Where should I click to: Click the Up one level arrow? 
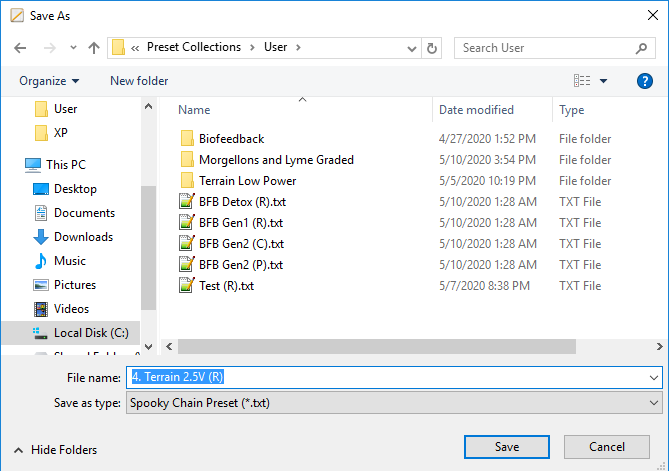point(93,47)
